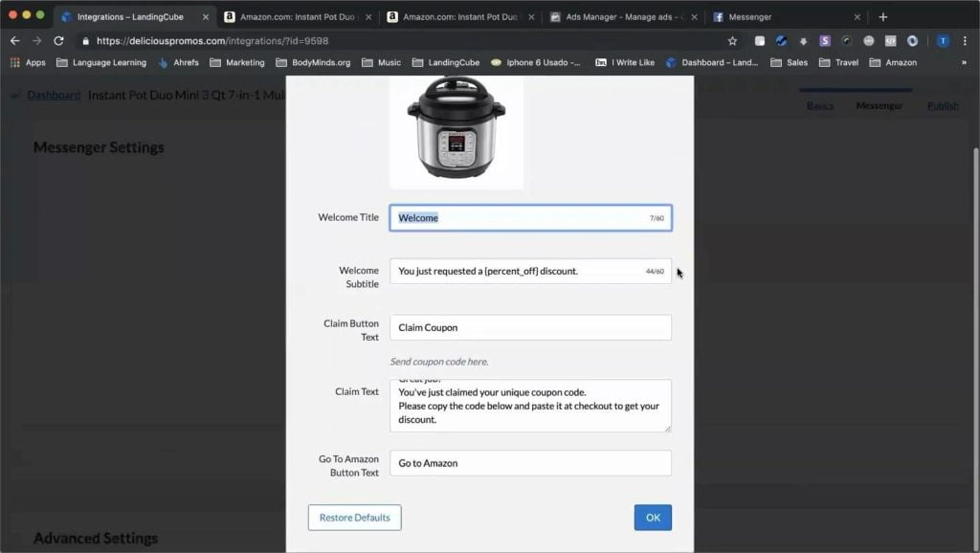
Task: Open Chrome's three-dot menu
Action: pyautogui.click(x=965, y=41)
